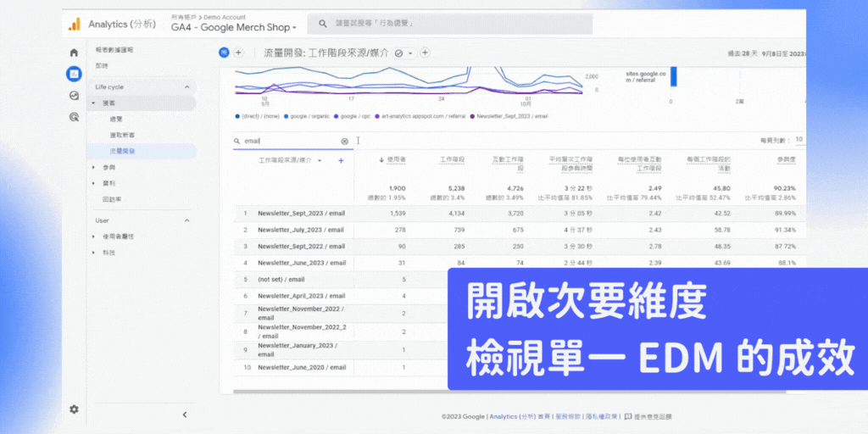Open the GA4 - Google Merch Shop property selector
The width and height of the screenshot is (868, 434).
click(234, 27)
